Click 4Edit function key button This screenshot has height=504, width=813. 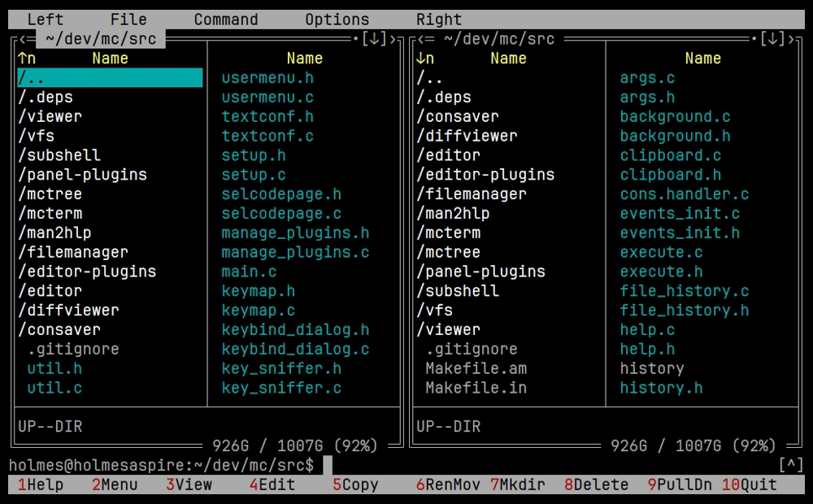(272, 484)
